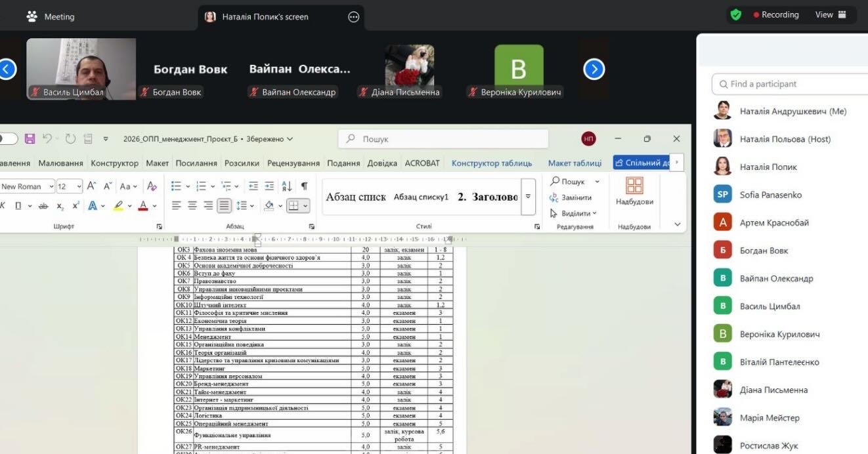Click the superscript icon
The image size is (868, 454).
click(76, 206)
